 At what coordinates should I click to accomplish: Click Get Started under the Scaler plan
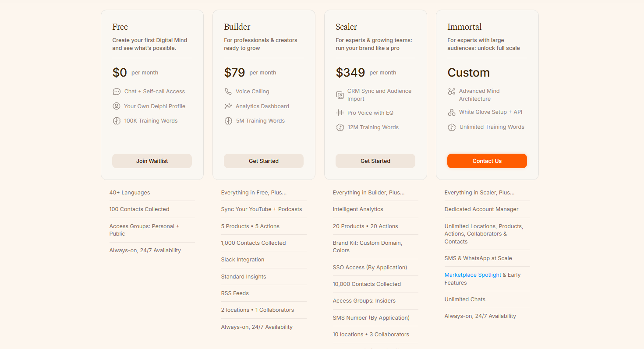click(375, 161)
